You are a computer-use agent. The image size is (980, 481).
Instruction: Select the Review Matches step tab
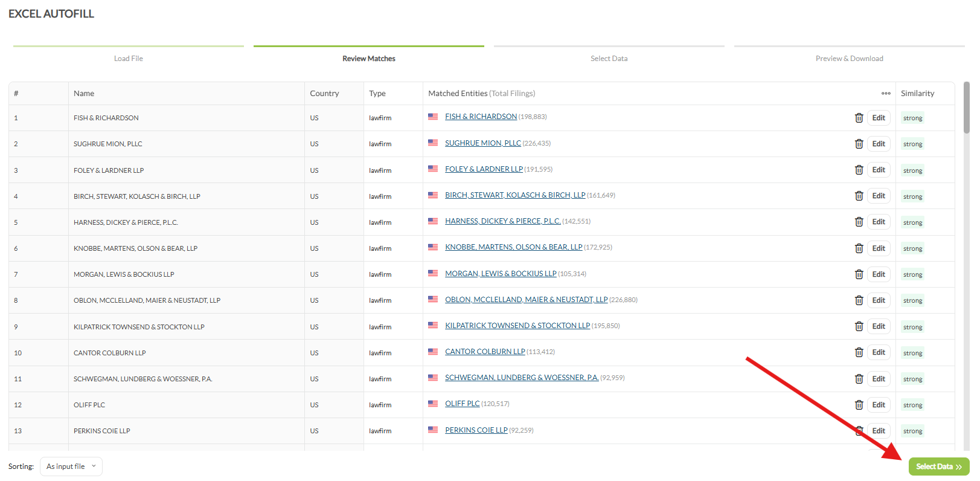(369, 59)
